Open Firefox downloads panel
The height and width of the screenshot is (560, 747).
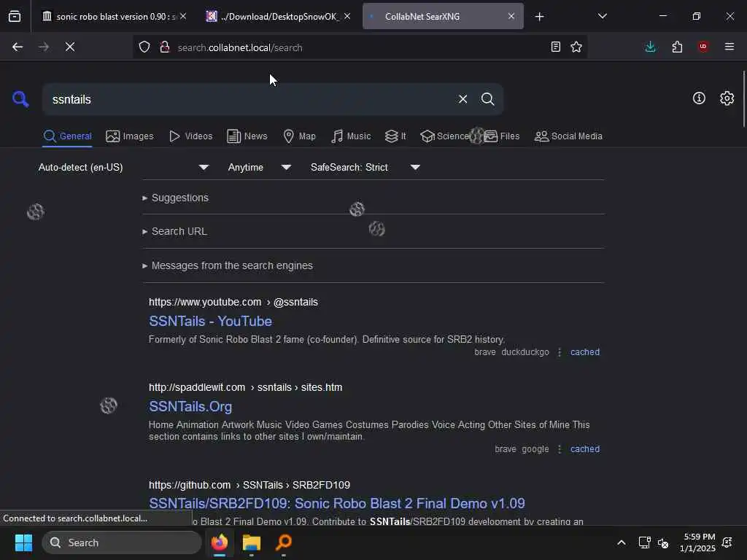pyautogui.click(x=650, y=47)
